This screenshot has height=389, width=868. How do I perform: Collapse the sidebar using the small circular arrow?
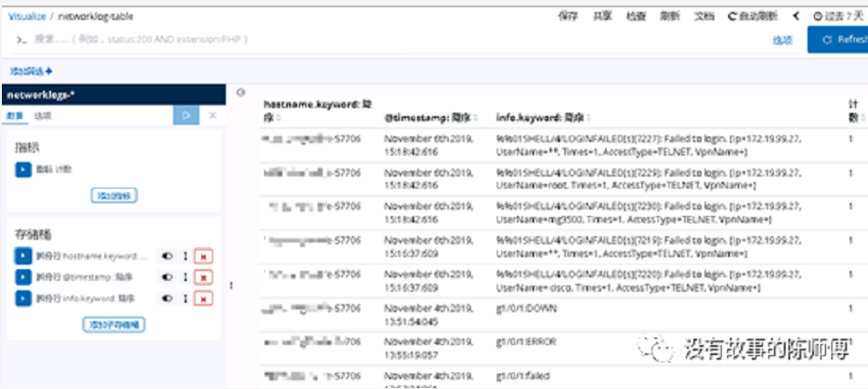[241, 92]
